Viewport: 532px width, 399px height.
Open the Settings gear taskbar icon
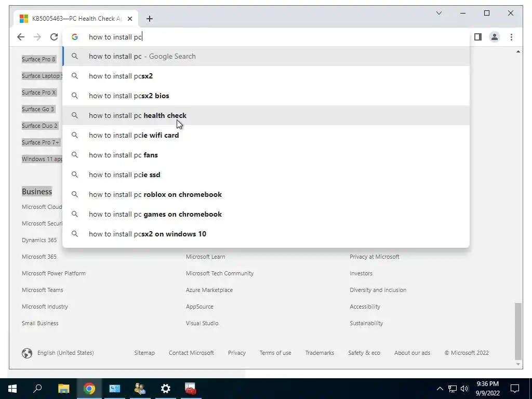(x=166, y=389)
